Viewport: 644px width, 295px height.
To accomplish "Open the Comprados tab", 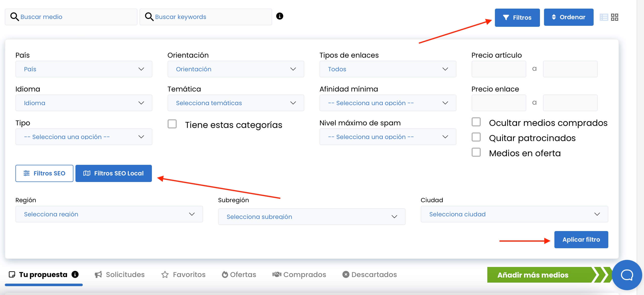I will [x=299, y=275].
